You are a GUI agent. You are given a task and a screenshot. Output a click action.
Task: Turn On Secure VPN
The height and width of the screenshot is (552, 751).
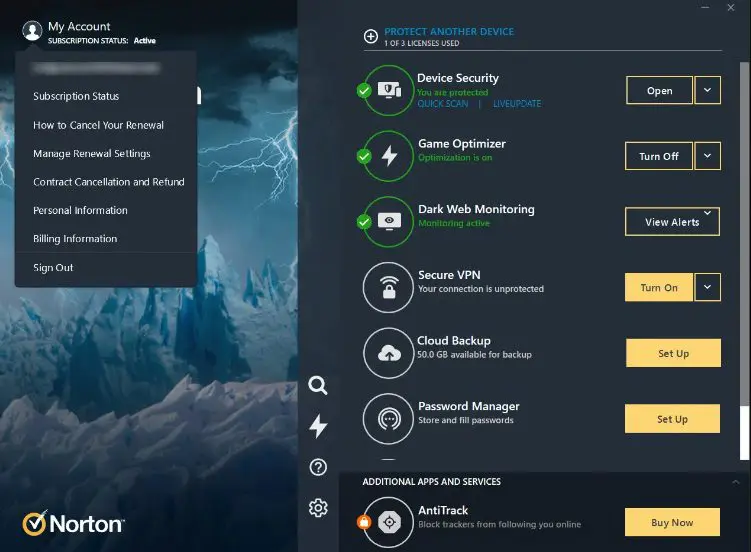click(658, 288)
